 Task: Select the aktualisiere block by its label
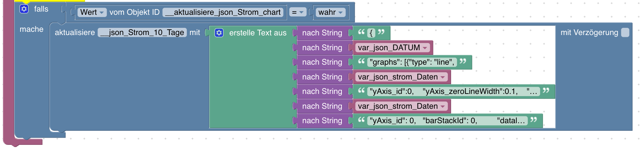[75, 33]
